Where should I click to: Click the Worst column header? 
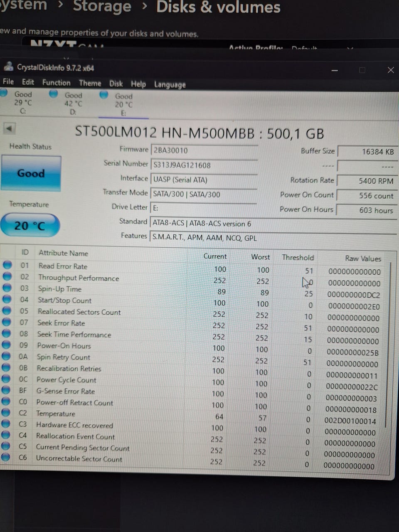pos(260,257)
